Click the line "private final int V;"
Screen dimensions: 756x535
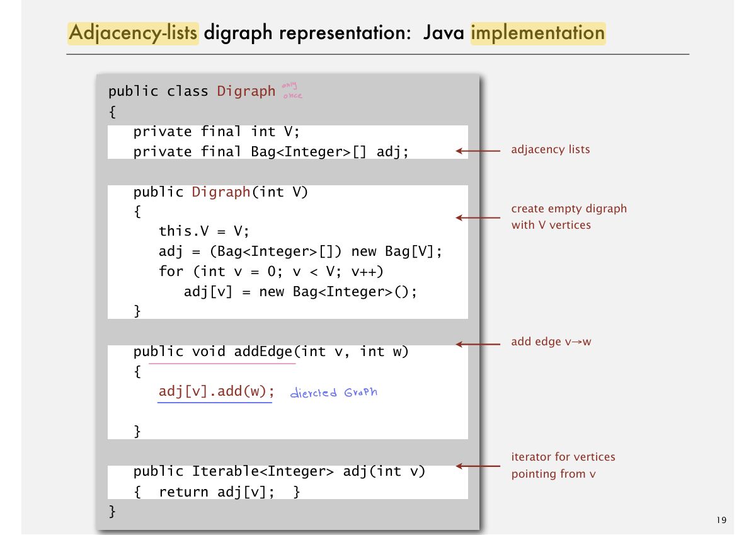(x=216, y=132)
